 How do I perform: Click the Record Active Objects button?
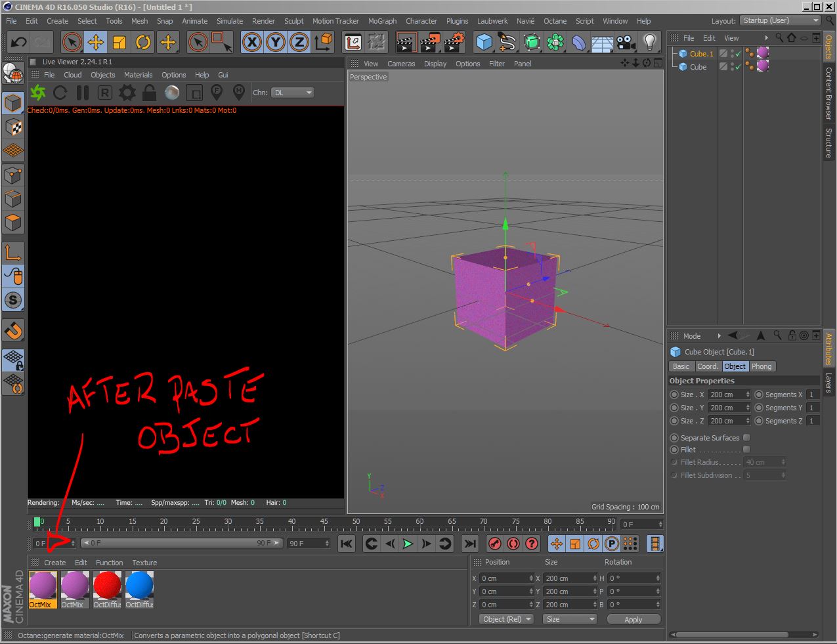click(x=495, y=544)
